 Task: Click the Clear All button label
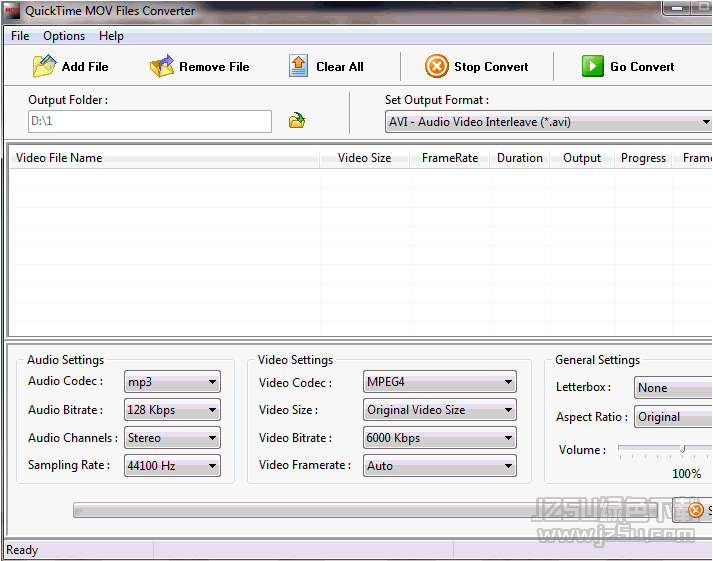[x=340, y=67]
